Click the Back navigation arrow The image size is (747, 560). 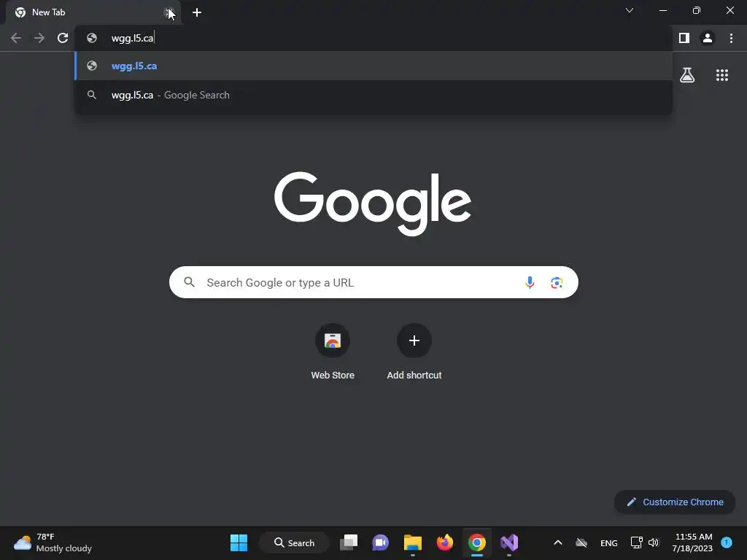click(16, 38)
